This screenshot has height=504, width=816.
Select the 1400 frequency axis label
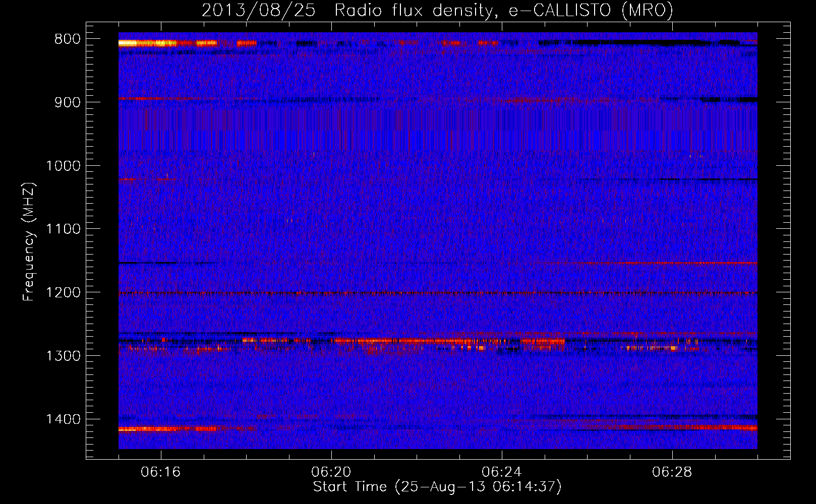[x=63, y=419]
